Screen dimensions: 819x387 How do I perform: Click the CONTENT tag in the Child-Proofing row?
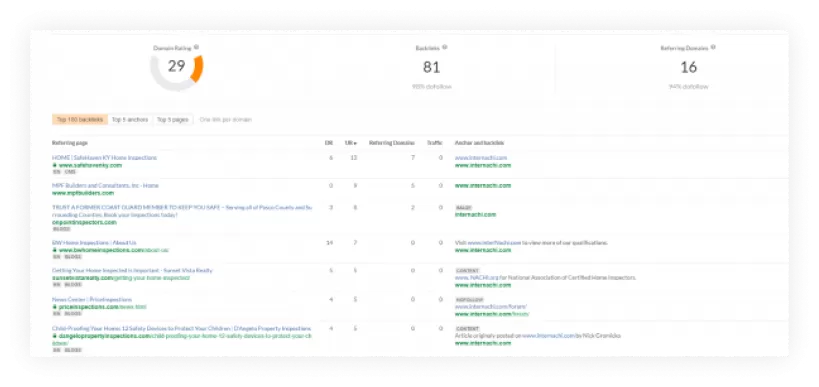click(x=467, y=329)
